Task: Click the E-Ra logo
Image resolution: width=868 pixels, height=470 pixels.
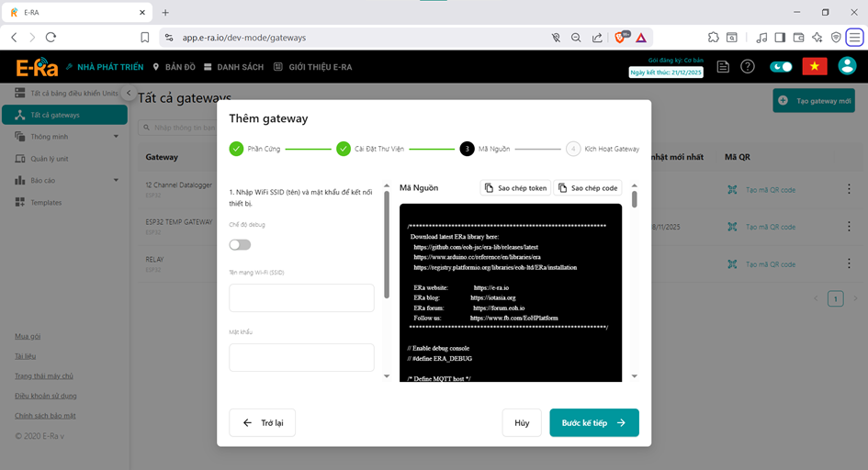Action: [x=37, y=67]
